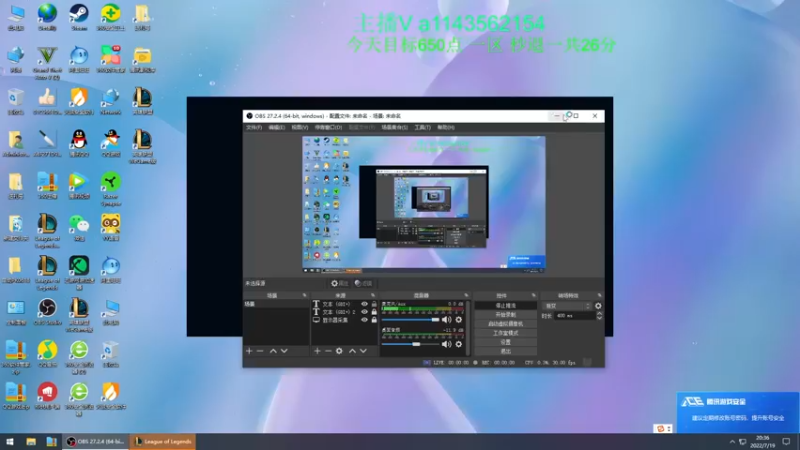Open the QQ penguin desktop icon
800x450 pixels.
point(79,143)
